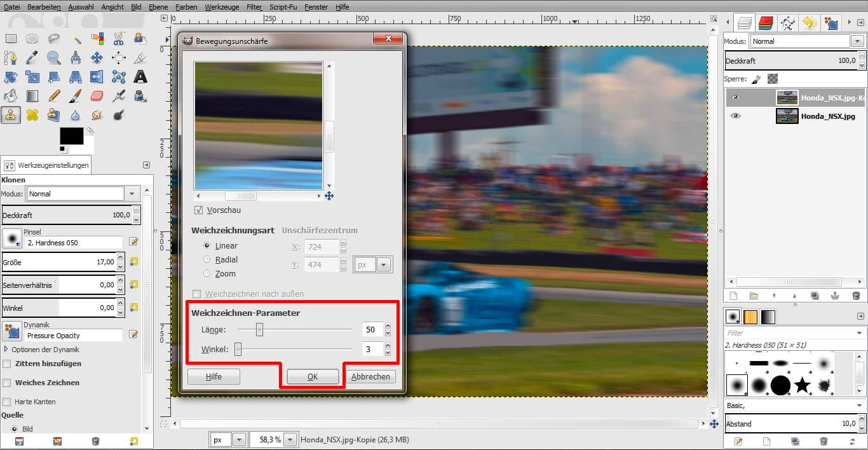Select the Scissors selection tool
The height and width of the screenshot is (450, 868).
(118, 39)
